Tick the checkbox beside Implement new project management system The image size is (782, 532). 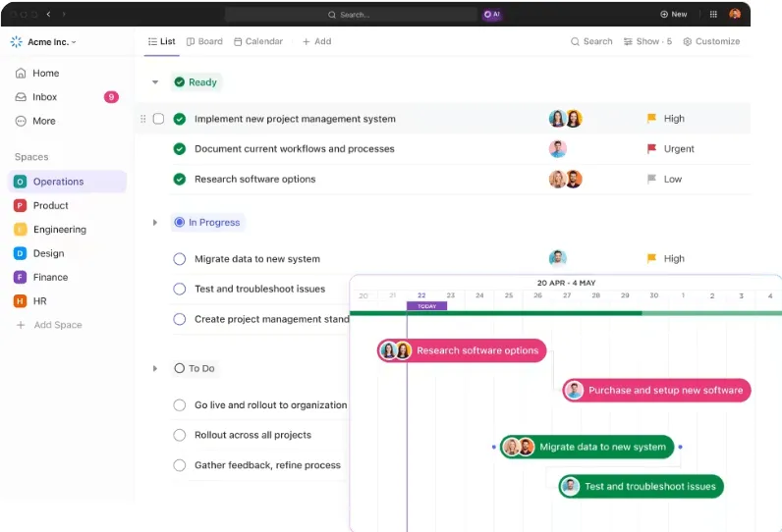[158, 119]
